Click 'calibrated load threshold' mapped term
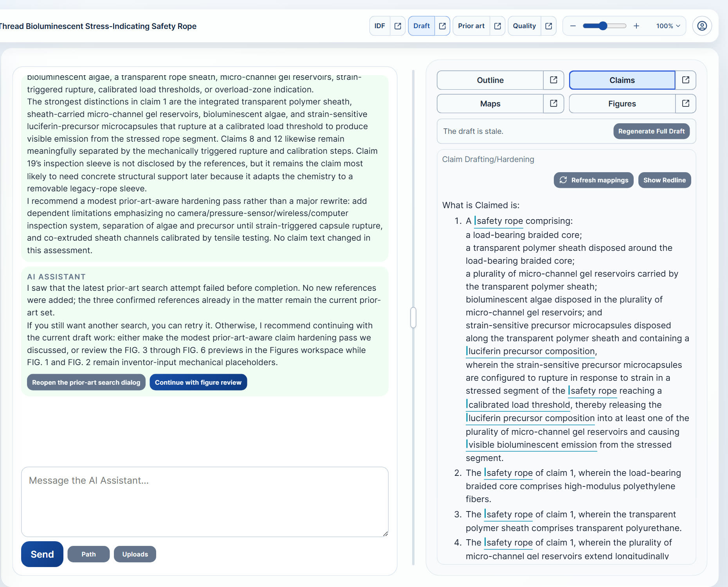The height and width of the screenshot is (587, 728). click(519, 405)
